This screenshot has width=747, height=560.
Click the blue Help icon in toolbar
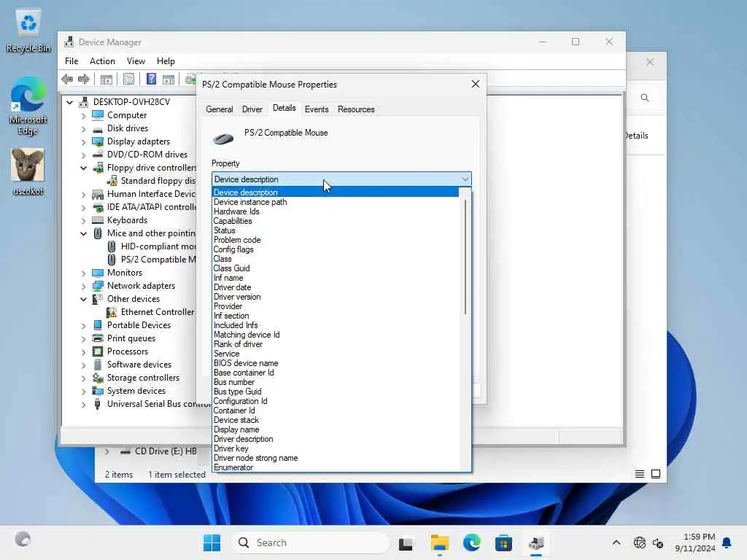151,79
